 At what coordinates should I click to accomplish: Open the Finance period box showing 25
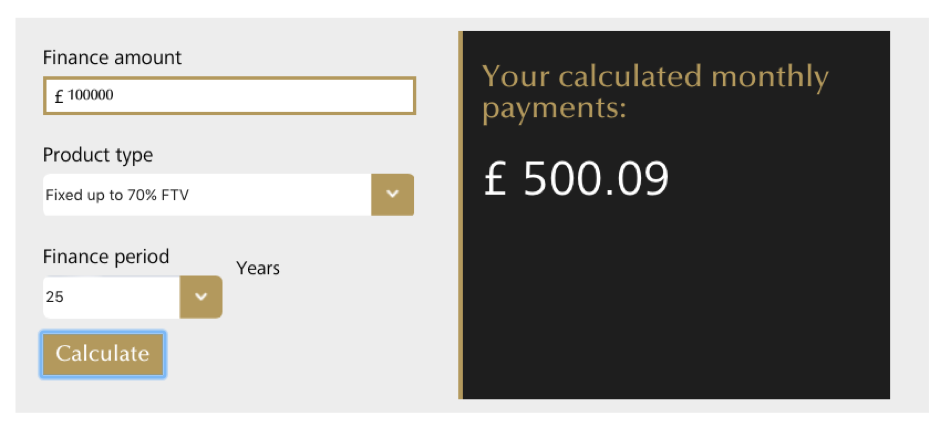point(110,297)
